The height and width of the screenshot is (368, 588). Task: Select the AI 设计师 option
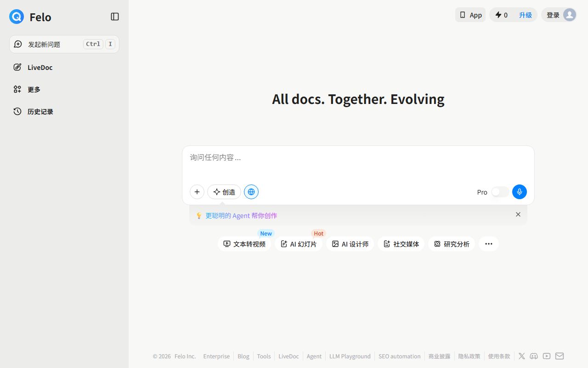[350, 244]
